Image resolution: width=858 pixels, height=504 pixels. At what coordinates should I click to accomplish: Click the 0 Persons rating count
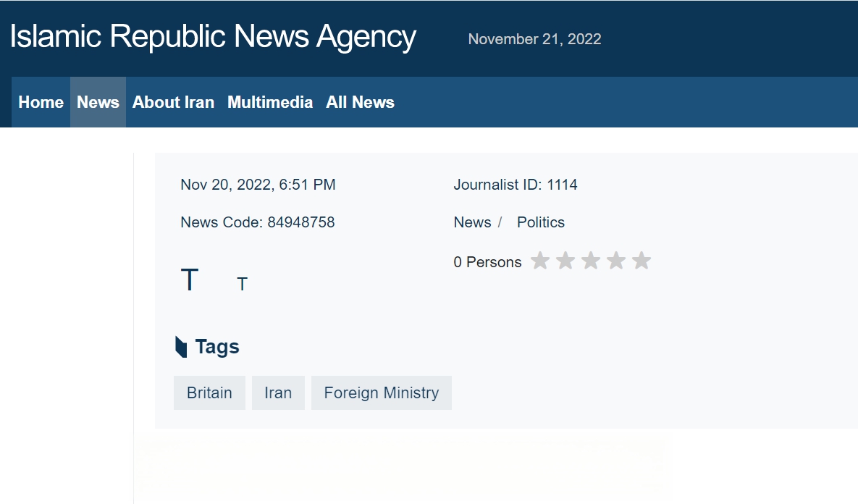(x=487, y=262)
